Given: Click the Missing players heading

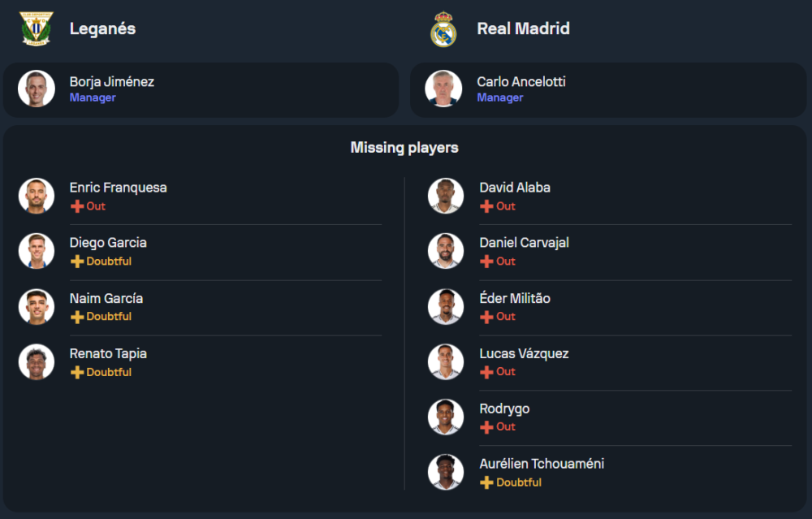Looking at the screenshot, I should [x=404, y=148].
